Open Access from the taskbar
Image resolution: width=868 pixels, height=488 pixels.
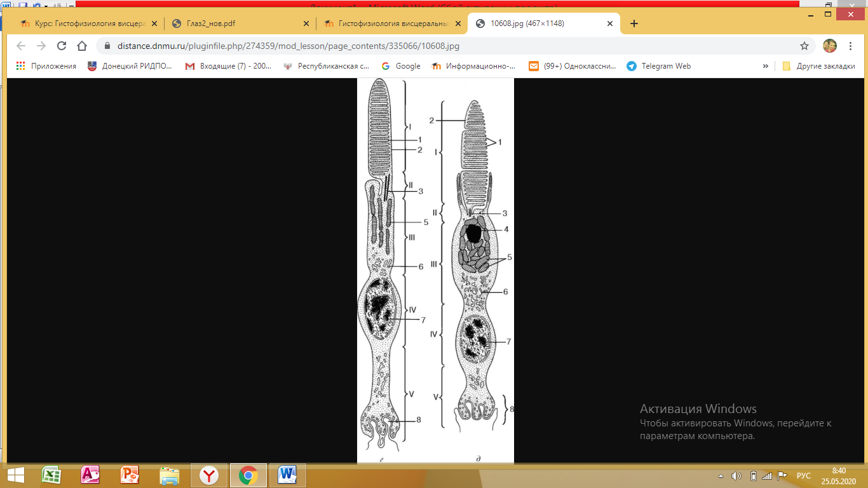click(x=90, y=475)
